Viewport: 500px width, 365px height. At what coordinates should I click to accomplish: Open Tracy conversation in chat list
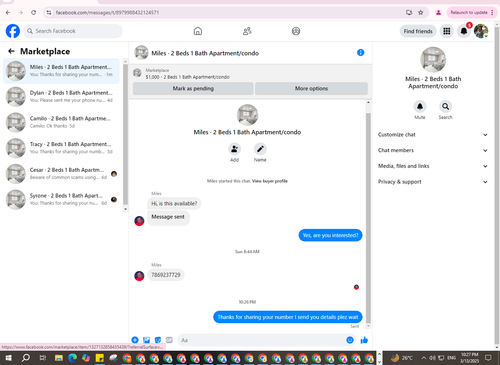61,148
